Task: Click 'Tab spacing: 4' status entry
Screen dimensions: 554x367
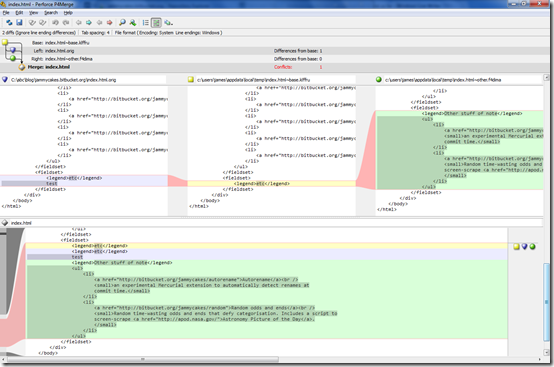Action: pyautogui.click(x=95, y=32)
